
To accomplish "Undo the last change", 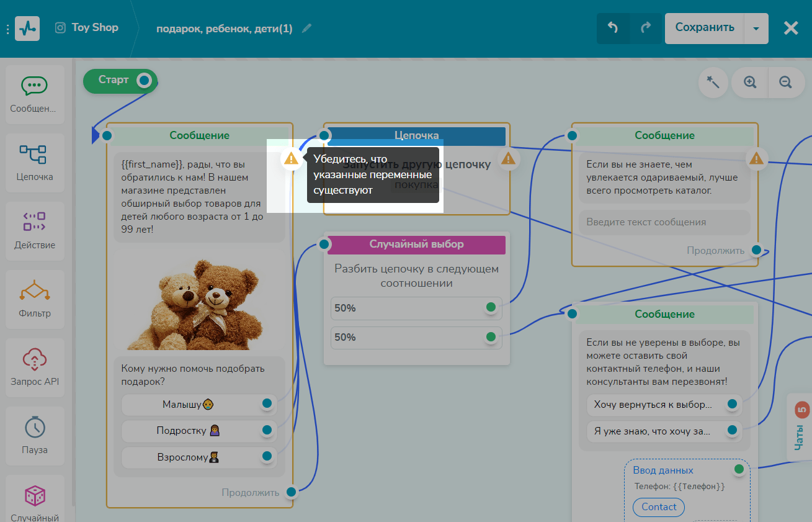I will click(x=613, y=28).
